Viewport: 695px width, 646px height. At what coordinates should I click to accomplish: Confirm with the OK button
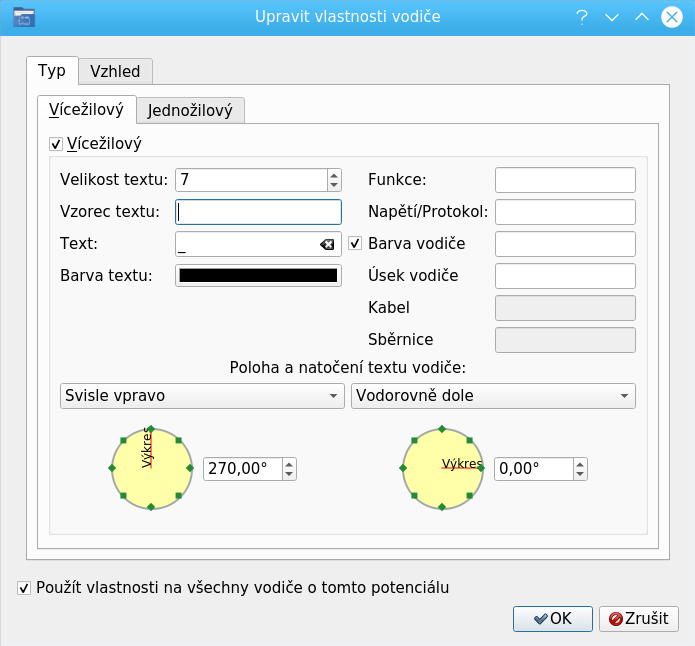point(552,619)
